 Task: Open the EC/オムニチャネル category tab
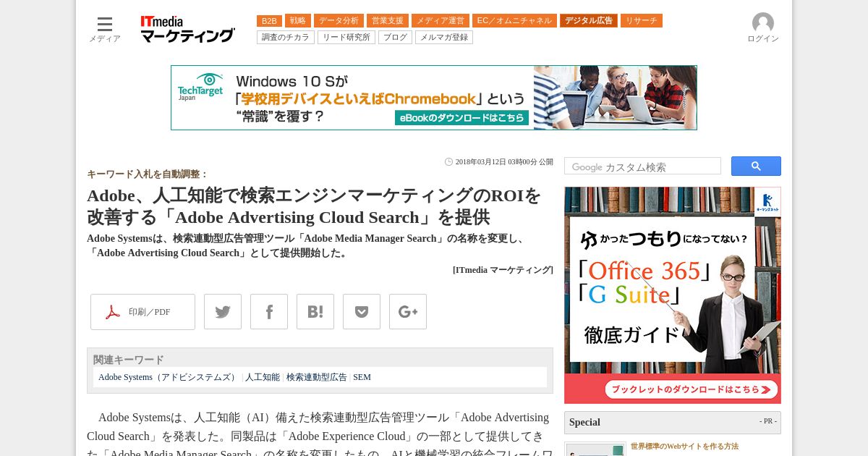point(514,21)
